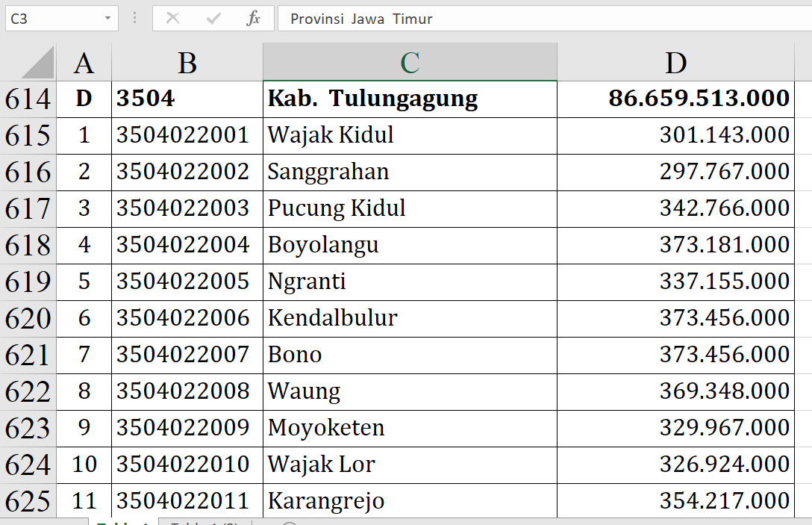The width and height of the screenshot is (812, 525).
Task: Select row 614 header
Action: [28, 99]
